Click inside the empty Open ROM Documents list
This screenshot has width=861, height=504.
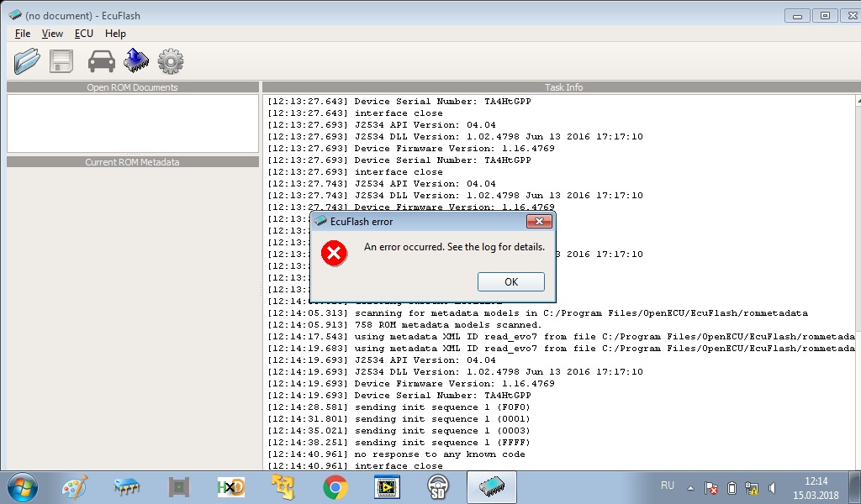[132, 123]
